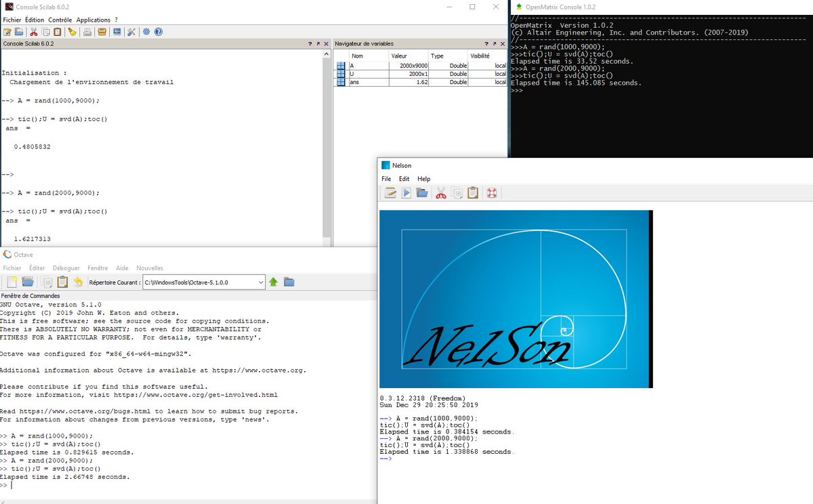Click the undo arrow icon in Octave toolbar

point(78,282)
